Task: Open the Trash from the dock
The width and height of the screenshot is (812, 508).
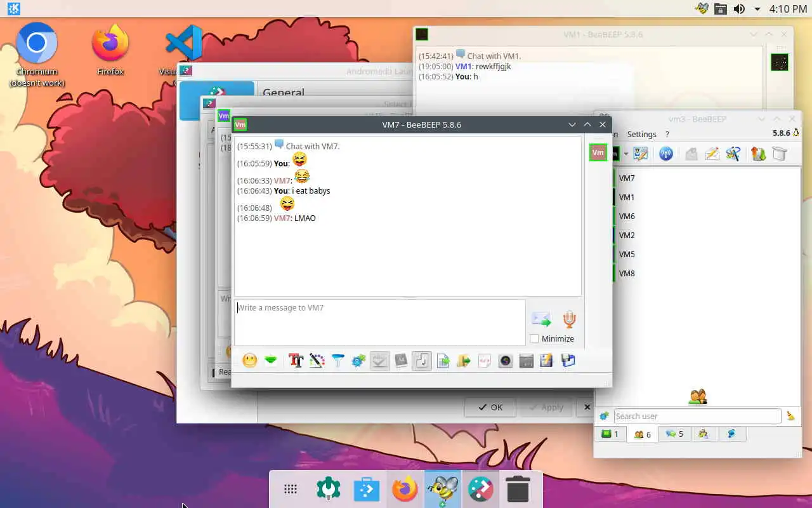Action: click(x=518, y=490)
